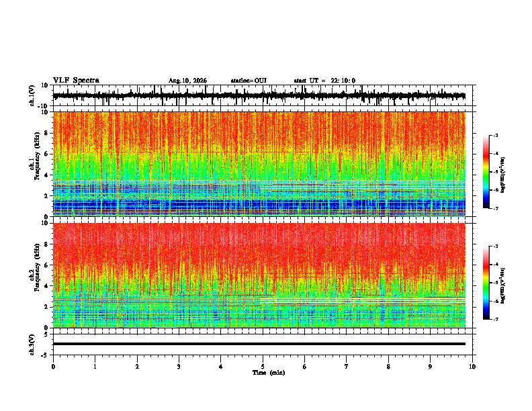Click the "station=OUI" header text
The image size is (532, 411).
click(249, 81)
